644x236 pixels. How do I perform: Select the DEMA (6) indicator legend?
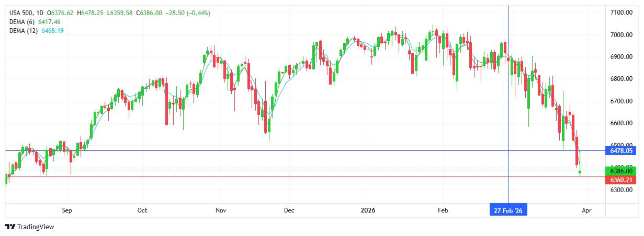pyautogui.click(x=22, y=21)
